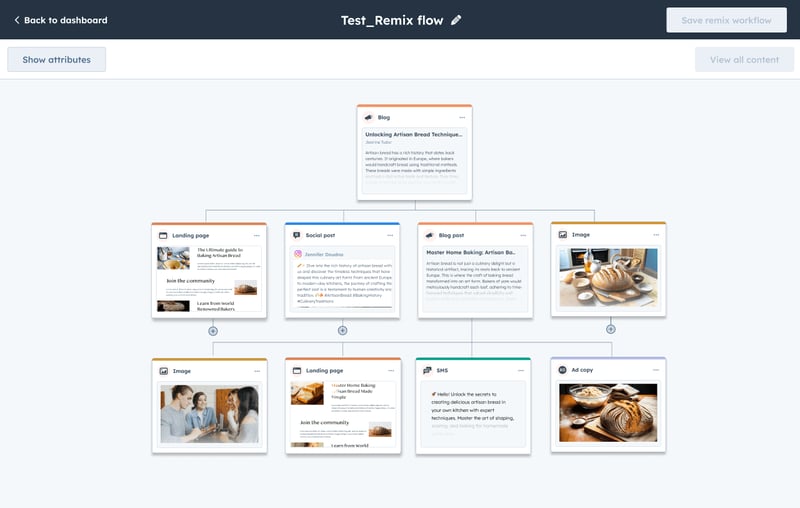The height and width of the screenshot is (508, 800).
Task: Show attributes panel
Action: [57, 60]
